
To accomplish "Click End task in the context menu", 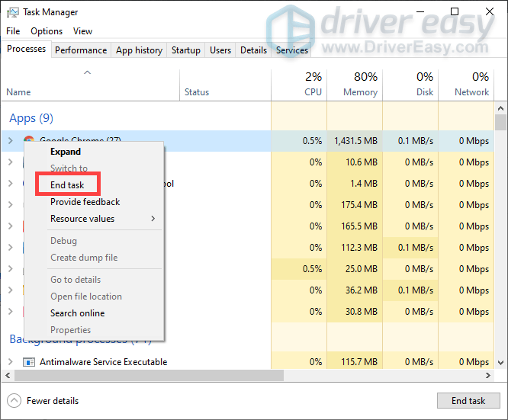I will 67,185.
